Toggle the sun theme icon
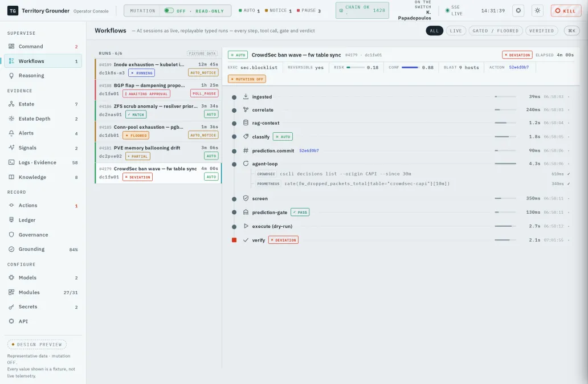Screen dimensions: 588x384 pyautogui.click(x=537, y=10)
